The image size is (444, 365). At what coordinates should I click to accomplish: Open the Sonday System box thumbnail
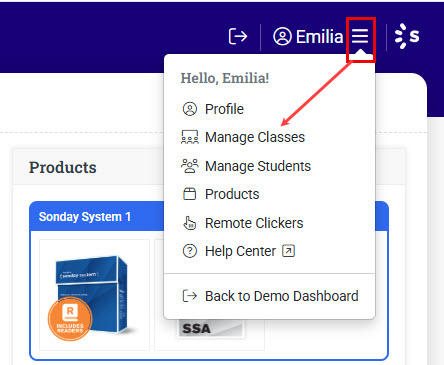coord(94,295)
